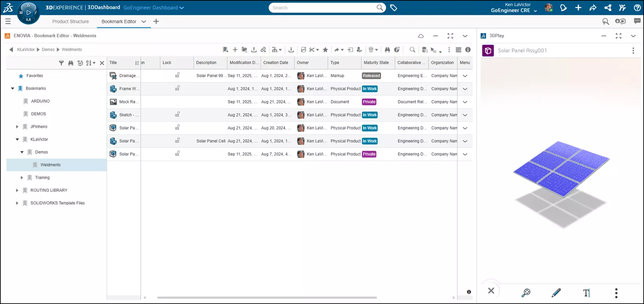The image size is (644, 304).
Task: Click KLaVictor in breadcrumb
Action: [26, 50]
